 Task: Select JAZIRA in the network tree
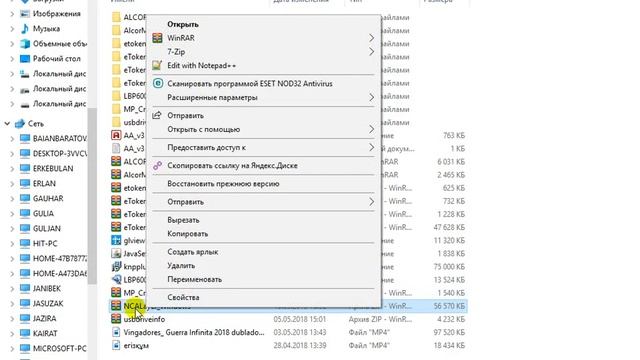tap(44, 318)
